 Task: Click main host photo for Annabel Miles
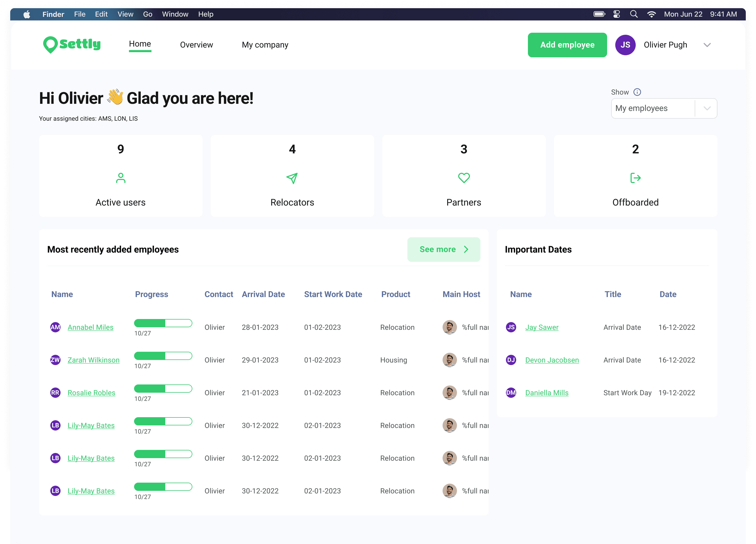click(449, 327)
